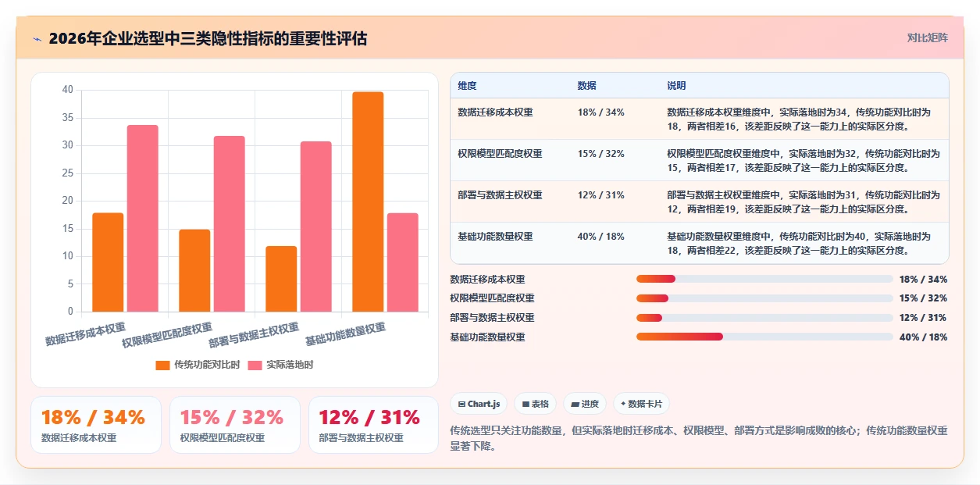Click pink bar for 基础功能数量权重 in chart
The image size is (980, 485).
click(403, 262)
